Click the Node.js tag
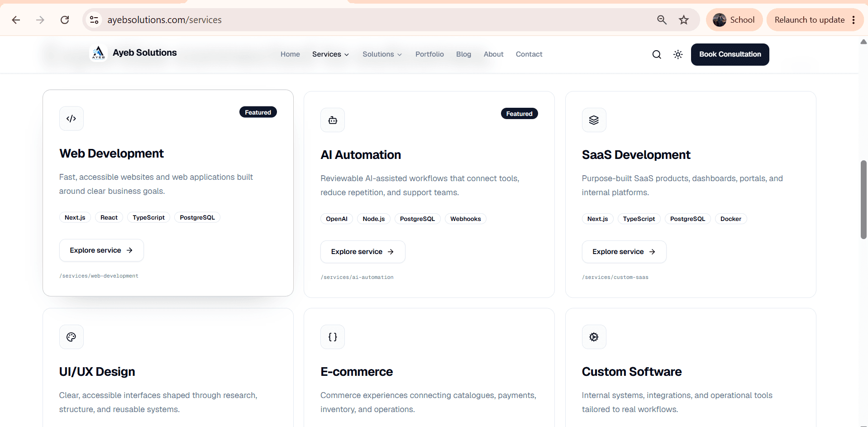 click(x=374, y=219)
